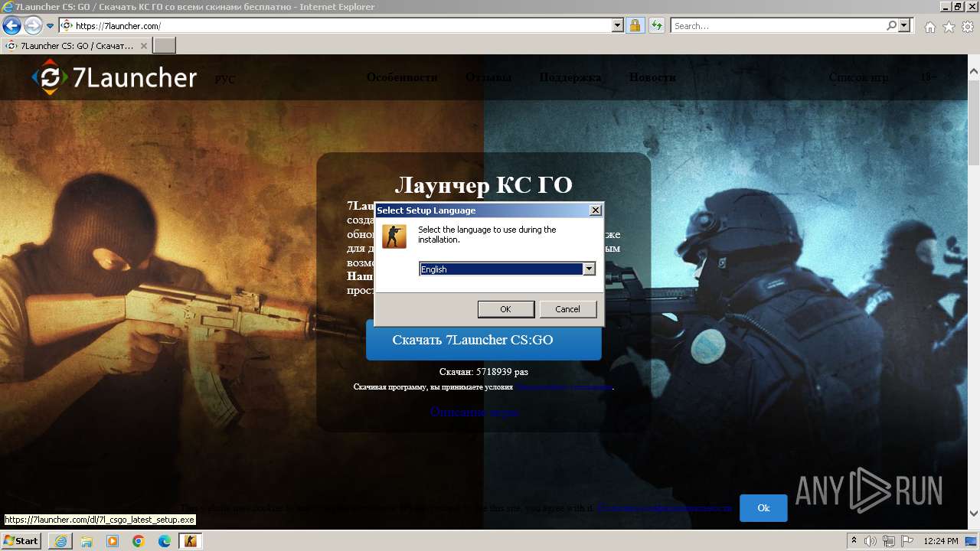Click the volume speaker tray icon
This screenshot has height=551, width=980.
tap(871, 541)
